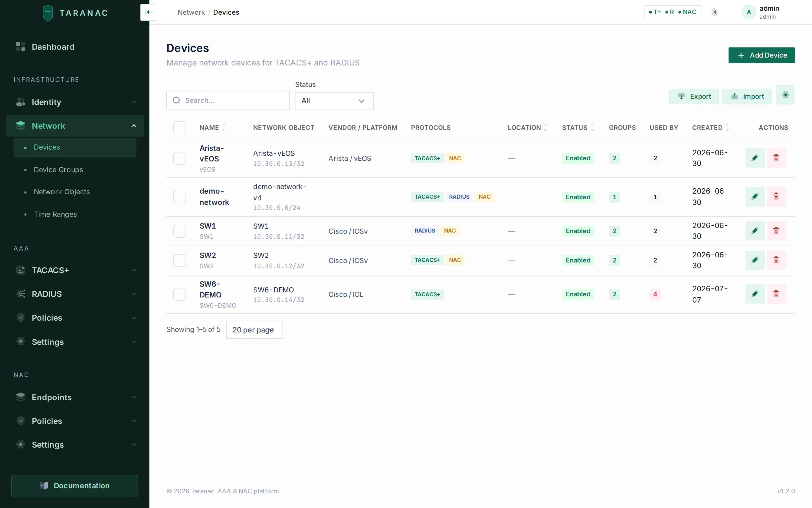Click the search magnifier icon
Screen dimensions: 812x508
pyautogui.click(x=176, y=100)
